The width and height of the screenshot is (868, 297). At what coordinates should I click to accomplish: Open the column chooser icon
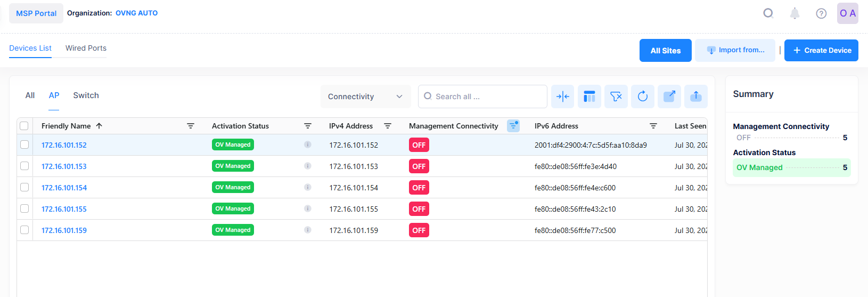point(589,97)
